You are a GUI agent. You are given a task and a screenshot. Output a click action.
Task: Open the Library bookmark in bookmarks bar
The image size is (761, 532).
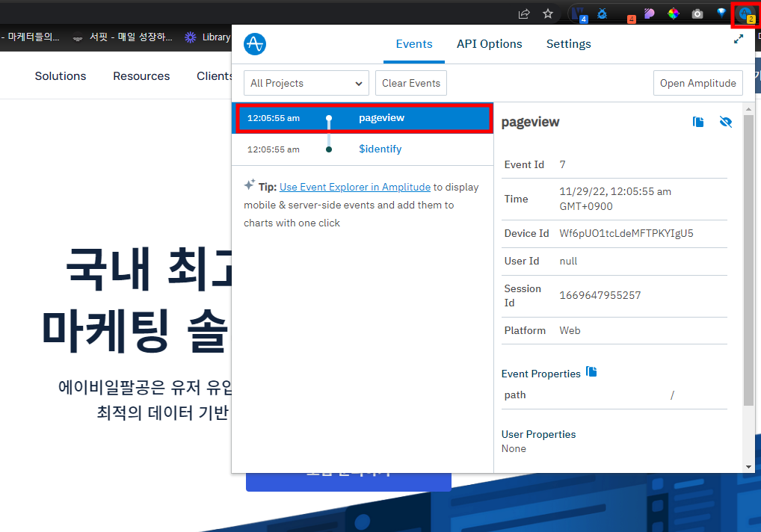(x=207, y=37)
